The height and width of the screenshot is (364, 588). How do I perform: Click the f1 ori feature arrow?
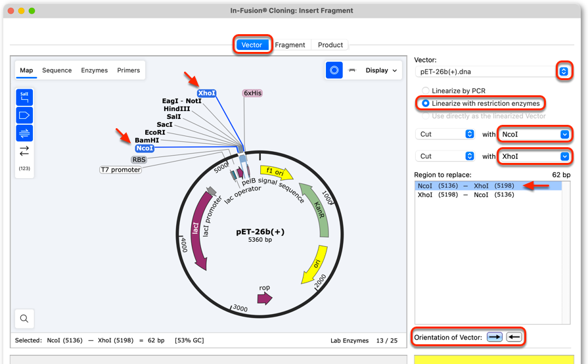pyautogui.click(x=277, y=173)
